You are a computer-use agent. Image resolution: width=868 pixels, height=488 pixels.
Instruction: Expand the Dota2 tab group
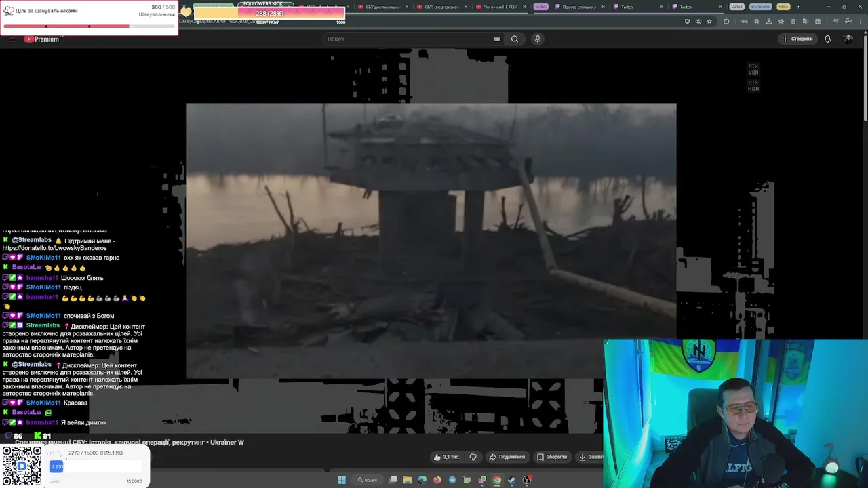[x=736, y=7]
